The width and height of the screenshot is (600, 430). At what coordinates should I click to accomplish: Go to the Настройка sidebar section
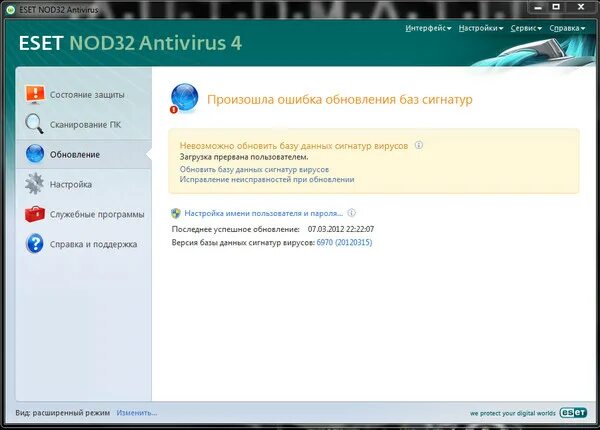tap(84, 184)
